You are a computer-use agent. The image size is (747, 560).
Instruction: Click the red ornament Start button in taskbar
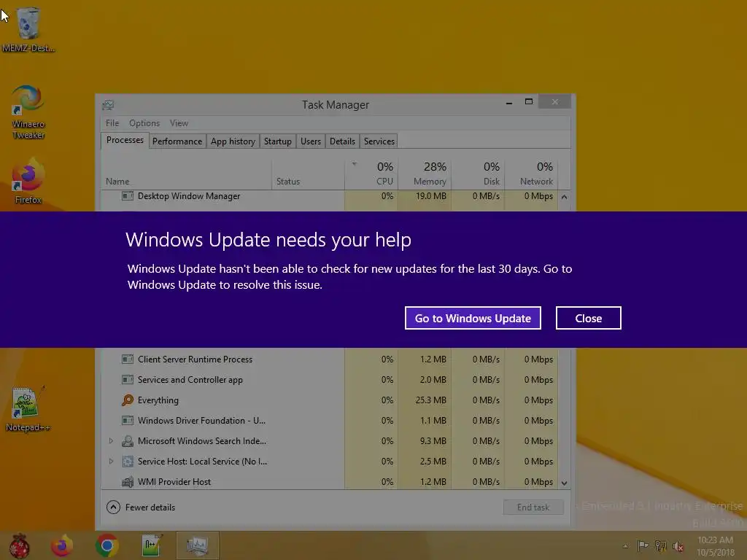(20, 545)
